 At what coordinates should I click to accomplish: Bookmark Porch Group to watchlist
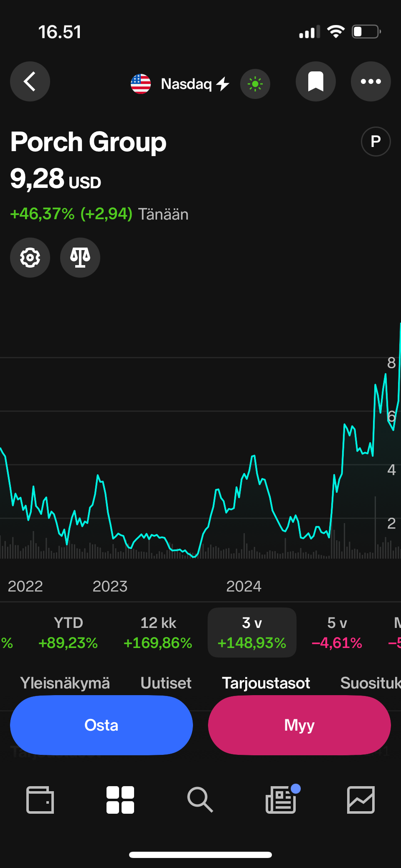tap(316, 81)
